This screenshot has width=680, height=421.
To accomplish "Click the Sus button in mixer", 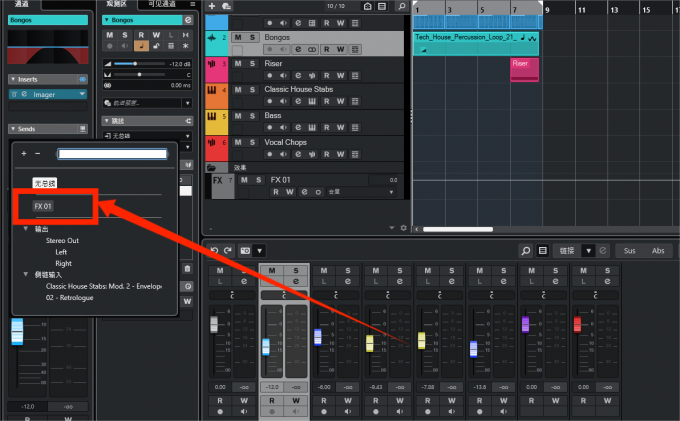I will [x=629, y=251].
